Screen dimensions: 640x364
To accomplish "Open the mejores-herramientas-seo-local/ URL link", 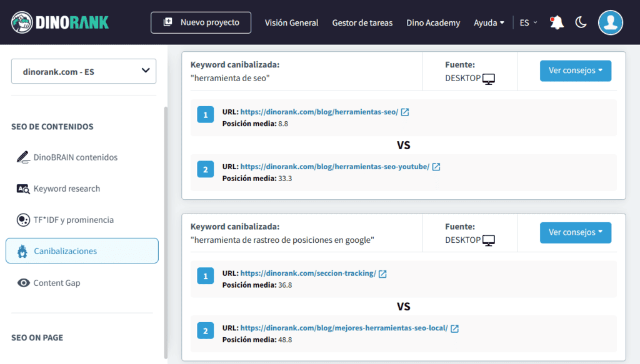I will click(344, 328).
